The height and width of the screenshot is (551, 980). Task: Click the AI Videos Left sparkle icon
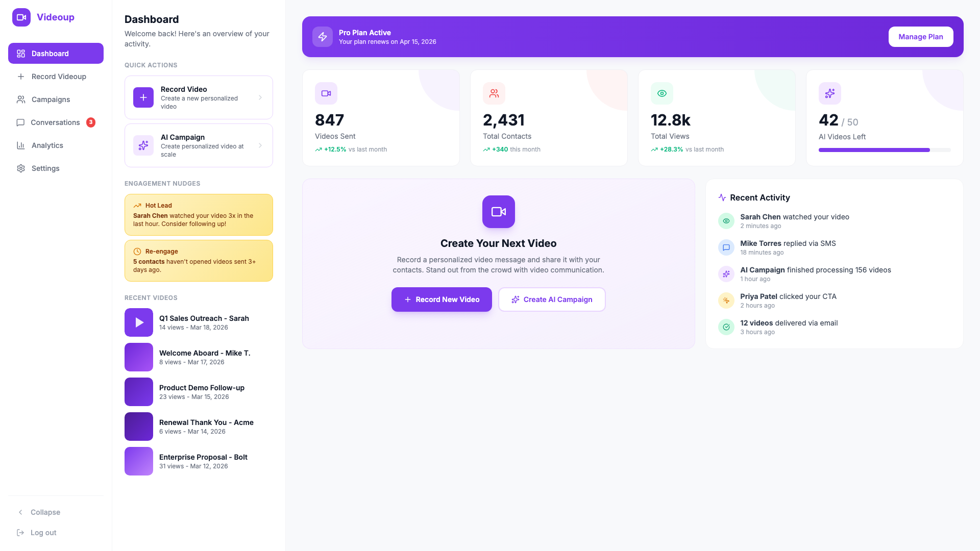click(829, 93)
